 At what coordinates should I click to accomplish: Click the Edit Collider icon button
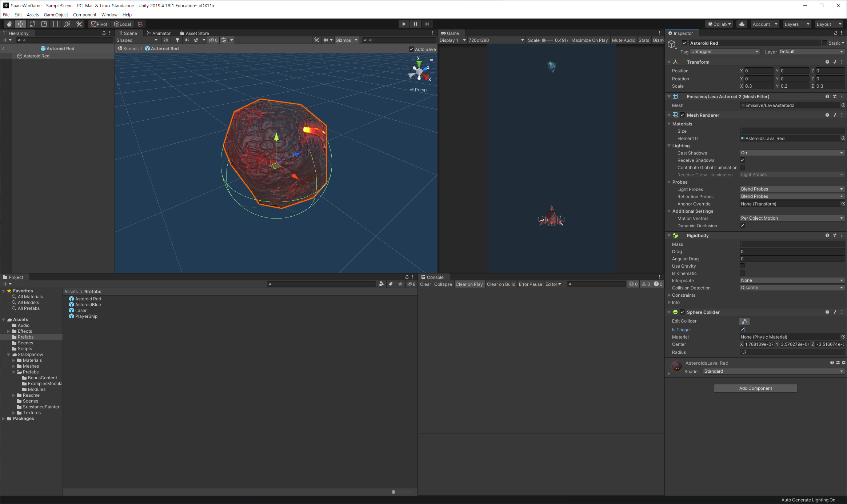(744, 321)
